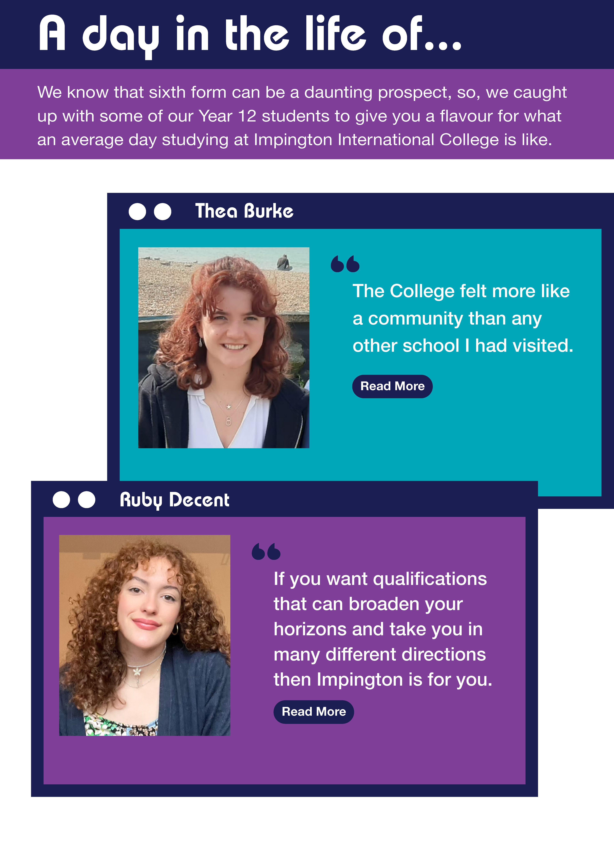Click Ruby Decent's portrait photo
The image size is (614, 868).
(145, 635)
